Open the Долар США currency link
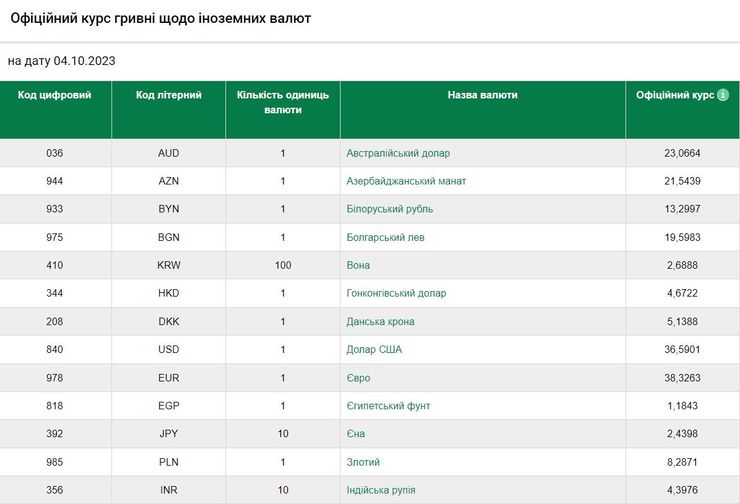Screen dimensions: 740x504 [x=374, y=349]
